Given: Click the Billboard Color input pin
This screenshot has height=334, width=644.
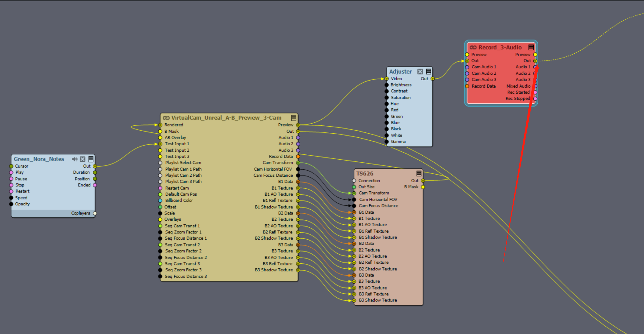Looking at the screenshot, I should (x=160, y=201).
